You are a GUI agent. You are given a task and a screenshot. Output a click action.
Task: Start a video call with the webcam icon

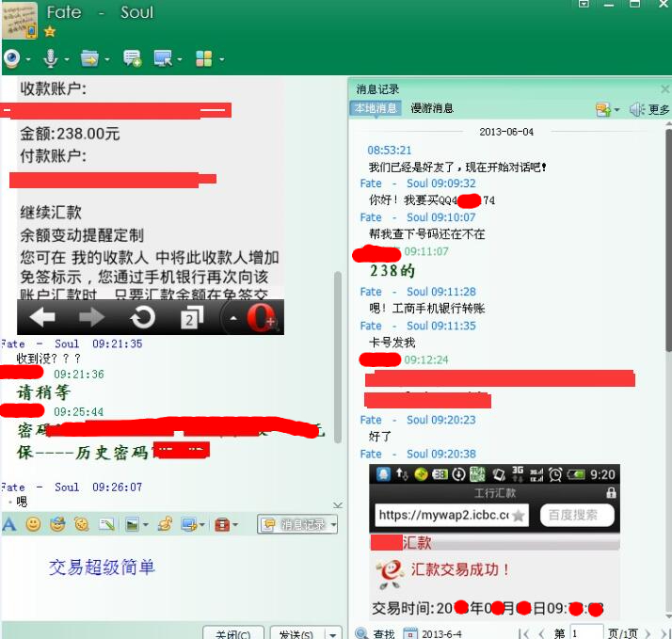pyautogui.click(x=11, y=59)
